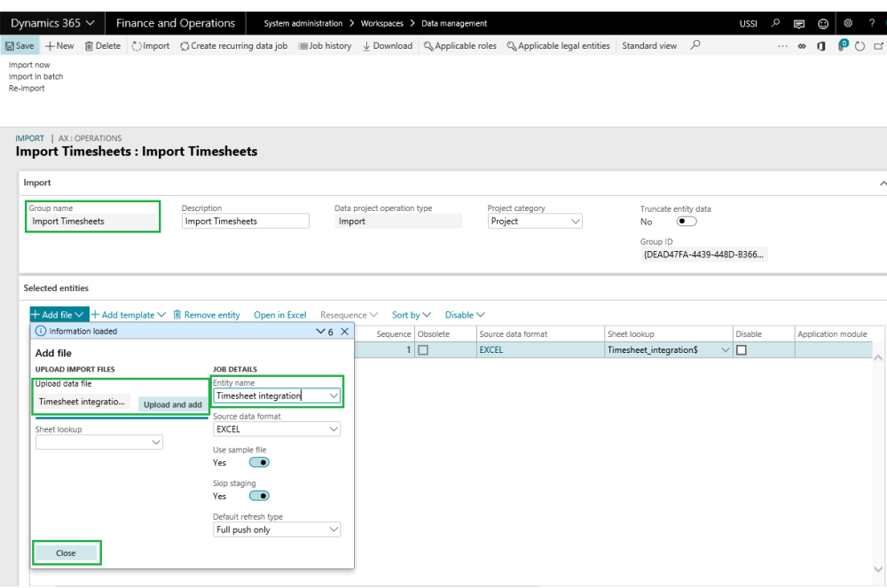Open Applicable roles
This screenshot has height=588, width=887.
pyautogui.click(x=459, y=46)
